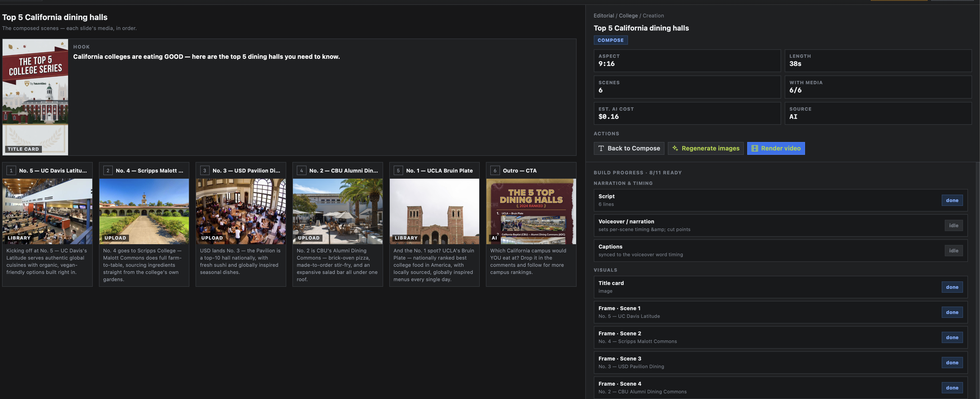The width and height of the screenshot is (980, 399).
Task: Click the UC Davis Latitude scene narration text
Action: pos(47,261)
